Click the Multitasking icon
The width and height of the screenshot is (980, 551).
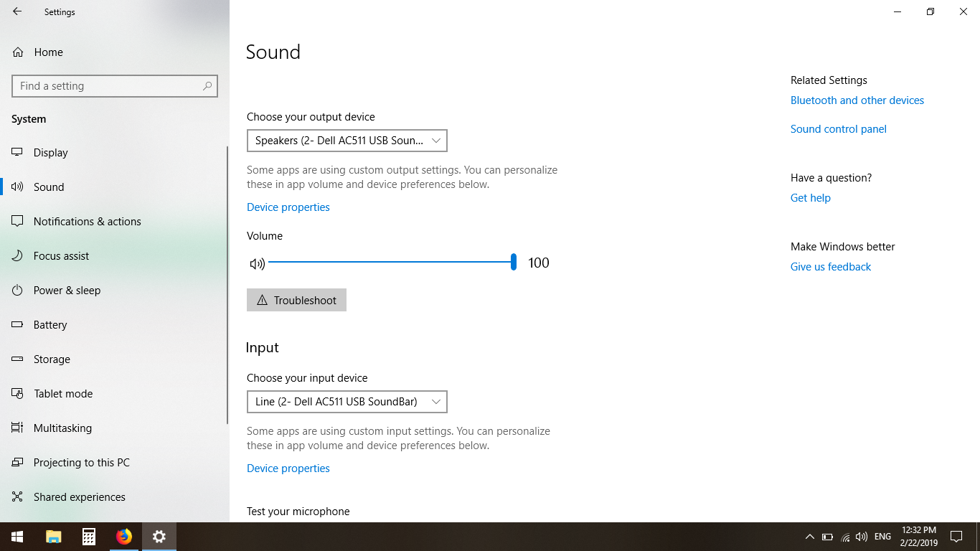pyautogui.click(x=18, y=428)
